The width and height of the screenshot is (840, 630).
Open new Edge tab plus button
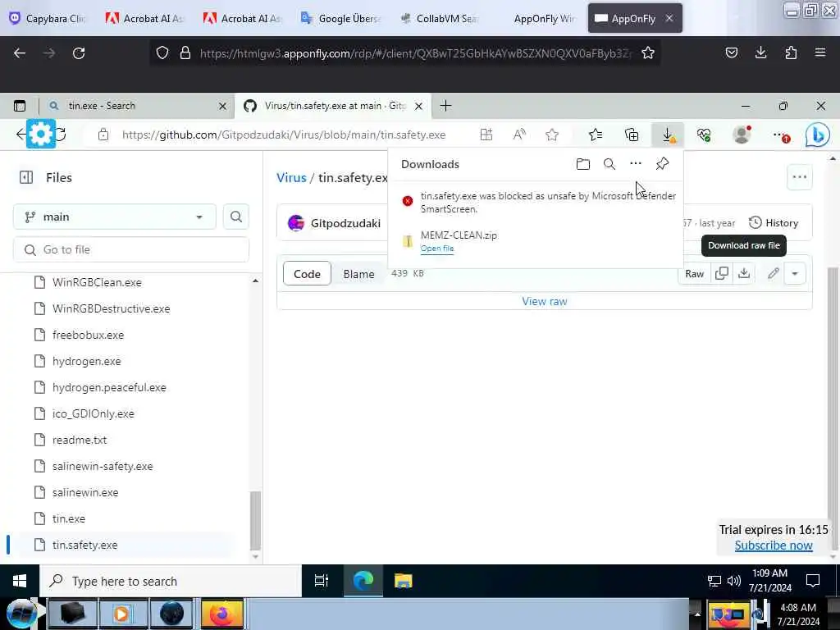click(445, 106)
